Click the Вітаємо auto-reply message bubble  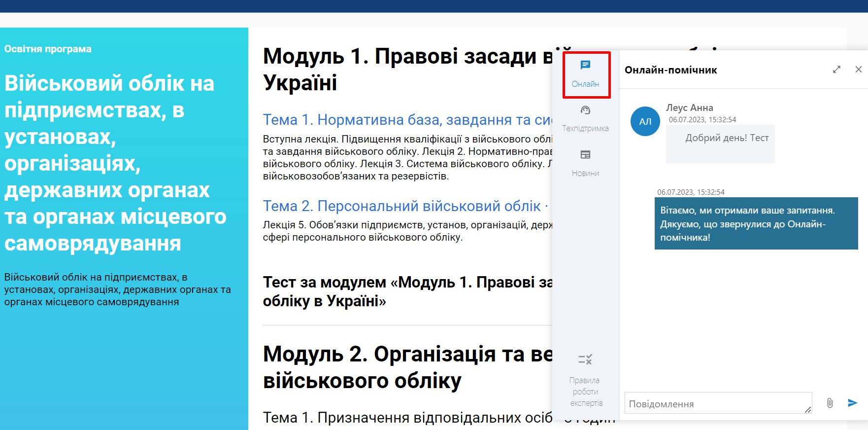click(756, 223)
